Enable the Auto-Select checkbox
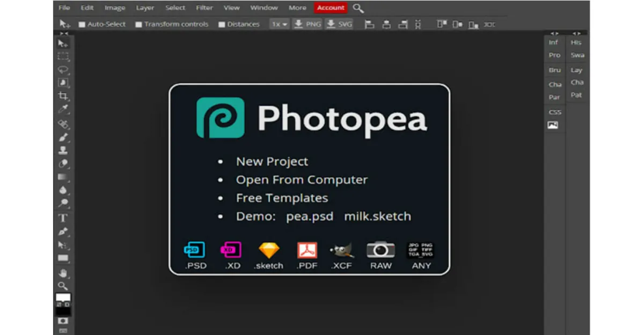Image resolution: width=644 pixels, height=335 pixels. pyautogui.click(x=82, y=24)
